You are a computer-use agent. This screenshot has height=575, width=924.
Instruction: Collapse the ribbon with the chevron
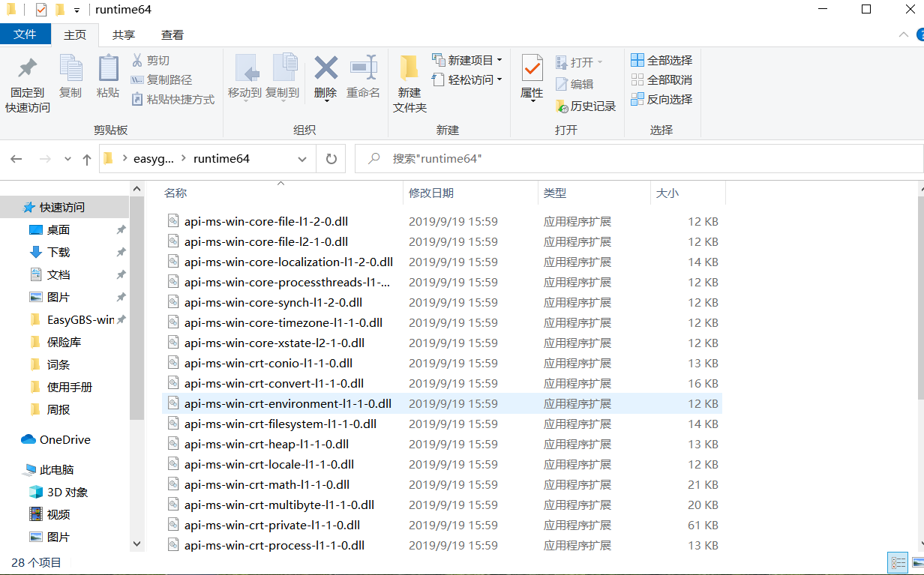point(904,34)
